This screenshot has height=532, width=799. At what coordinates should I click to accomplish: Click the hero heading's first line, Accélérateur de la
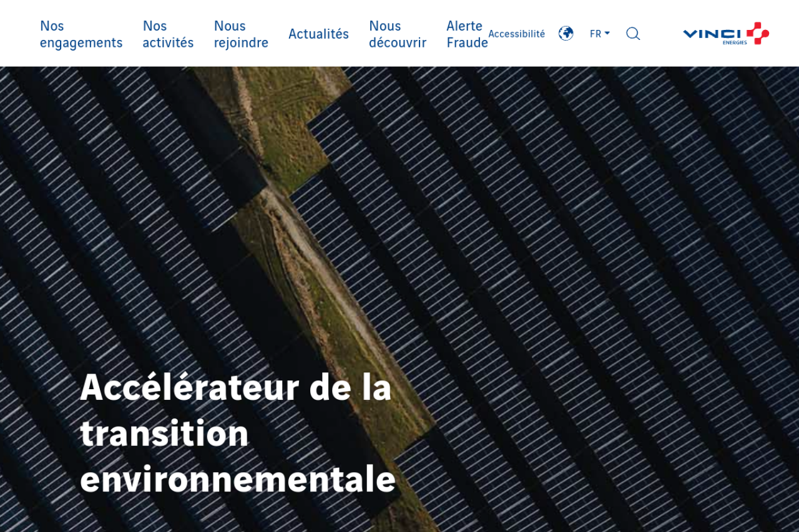236,387
